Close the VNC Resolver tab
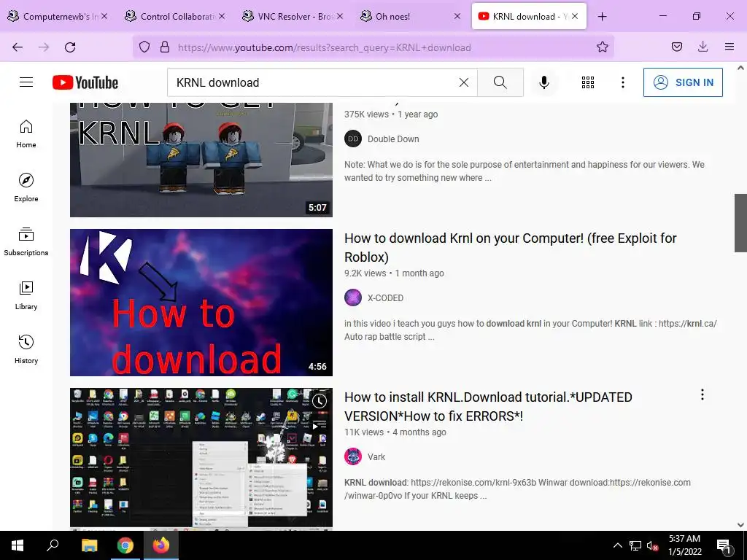The image size is (747, 560). tap(340, 17)
